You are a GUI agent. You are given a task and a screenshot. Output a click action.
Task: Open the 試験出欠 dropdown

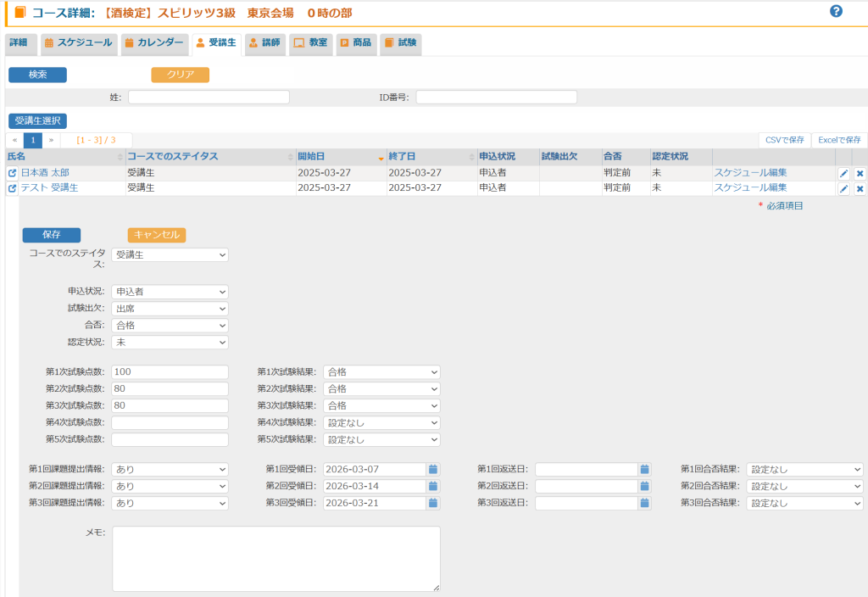[x=170, y=309]
